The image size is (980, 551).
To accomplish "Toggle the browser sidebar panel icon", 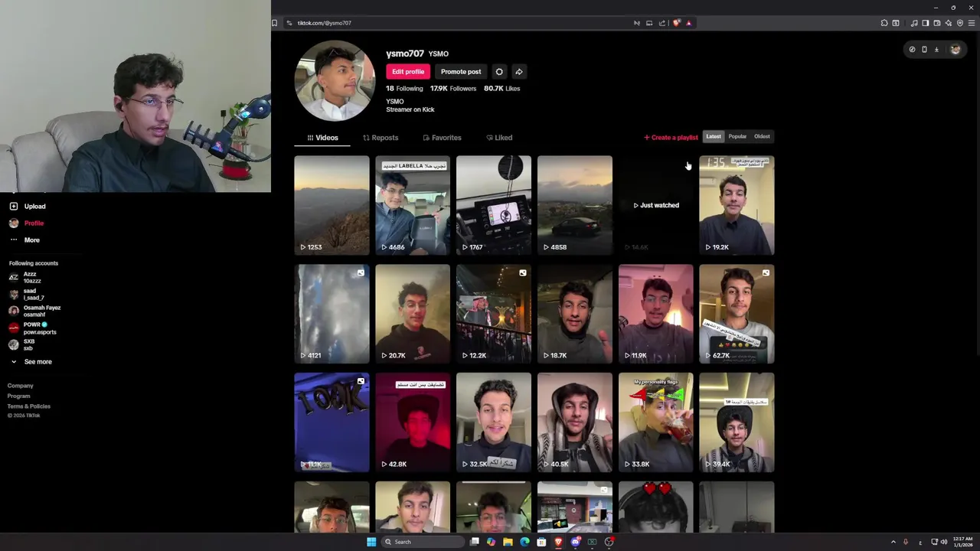I will (x=925, y=23).
